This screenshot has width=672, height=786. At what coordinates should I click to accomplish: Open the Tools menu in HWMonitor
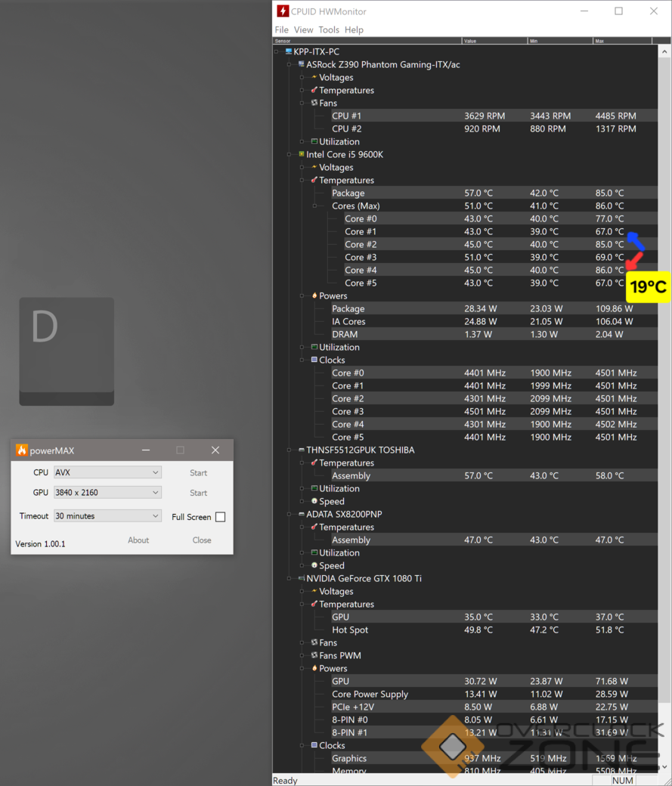329,29
